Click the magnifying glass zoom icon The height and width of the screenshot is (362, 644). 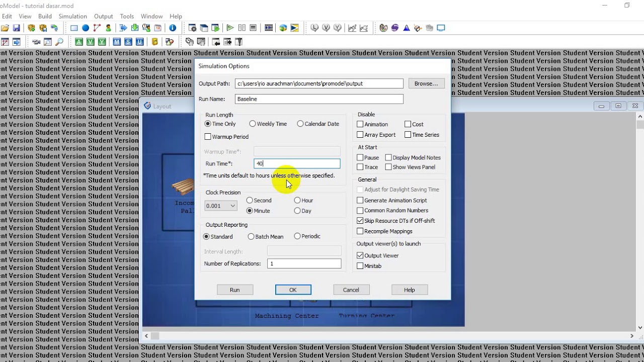(x=59, y=42)
